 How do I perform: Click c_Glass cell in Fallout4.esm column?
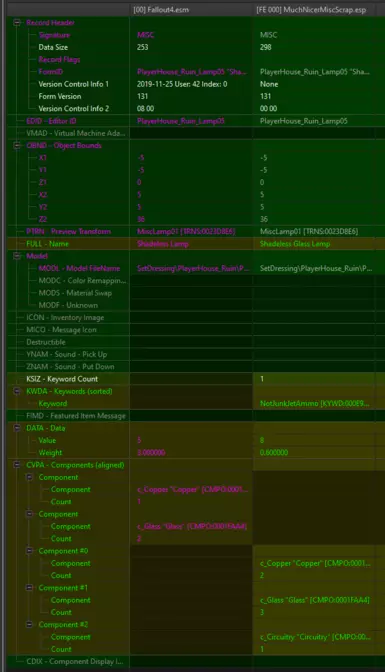192,526
